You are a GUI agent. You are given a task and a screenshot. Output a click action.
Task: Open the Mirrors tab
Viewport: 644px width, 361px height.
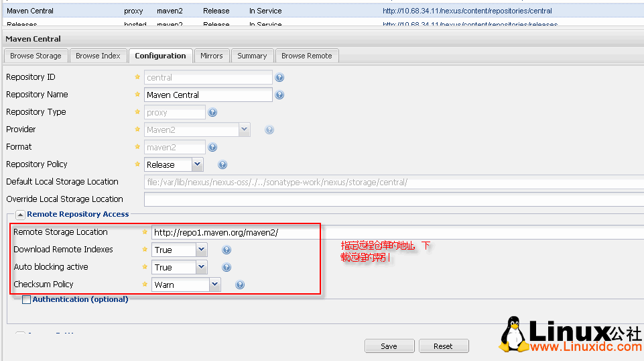pyautogui.click(x=212, y=56)
